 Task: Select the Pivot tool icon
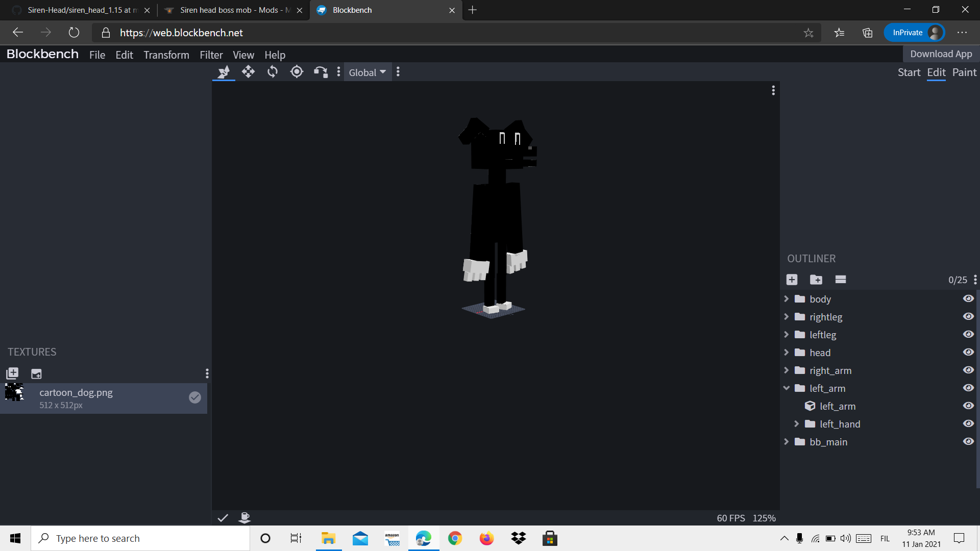pyautogui.click(x=297, y=72)
